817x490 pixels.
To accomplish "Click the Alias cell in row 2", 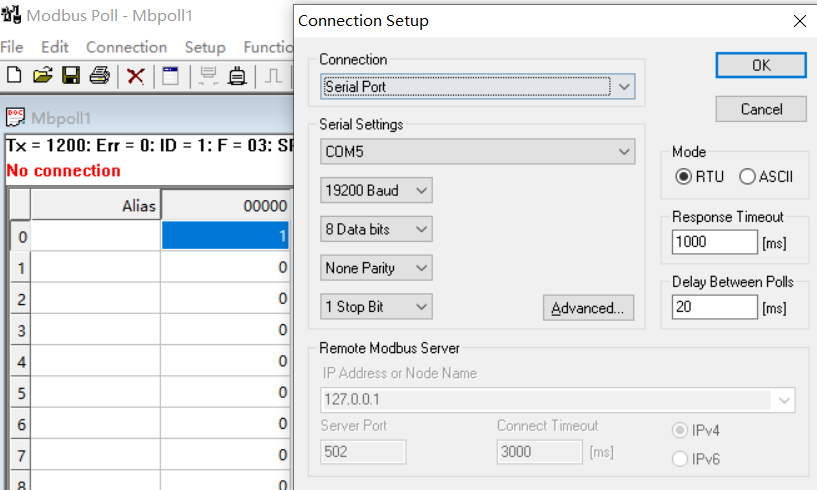I will [96, 298].
